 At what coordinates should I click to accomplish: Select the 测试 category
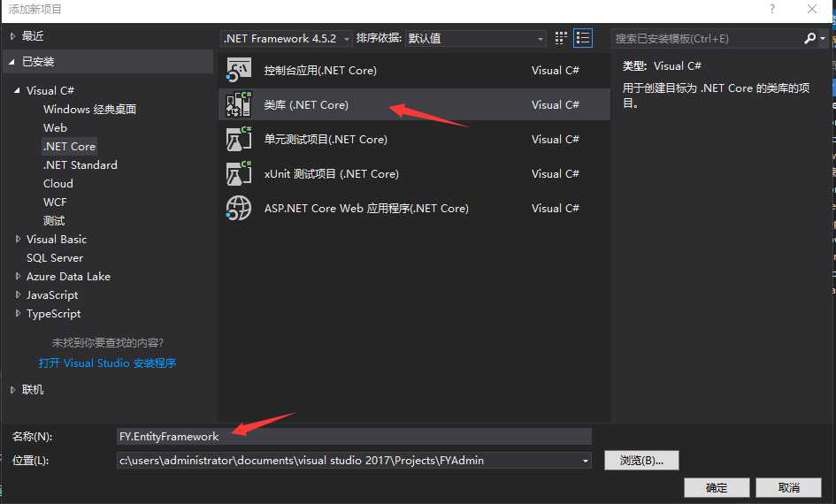[x=54, y=220]
